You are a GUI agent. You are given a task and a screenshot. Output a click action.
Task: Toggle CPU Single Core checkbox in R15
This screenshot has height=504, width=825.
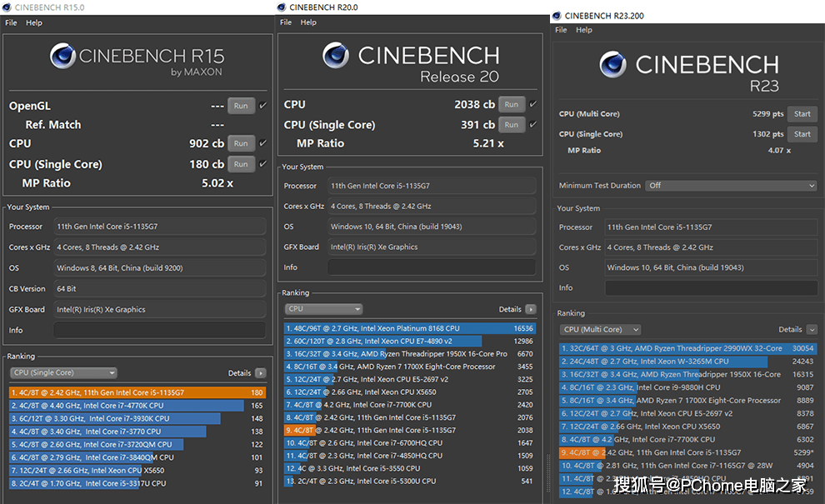pos(263,163)
